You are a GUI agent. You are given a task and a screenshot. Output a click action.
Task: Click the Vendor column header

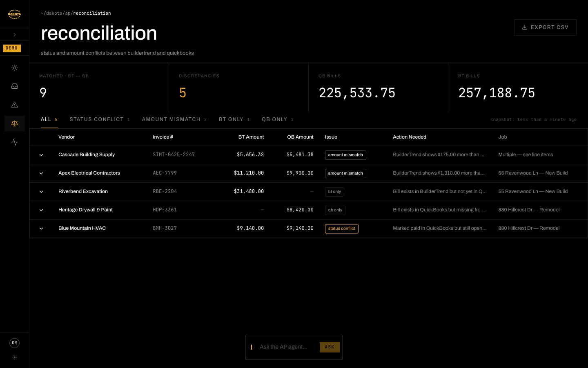coord(67,137)
